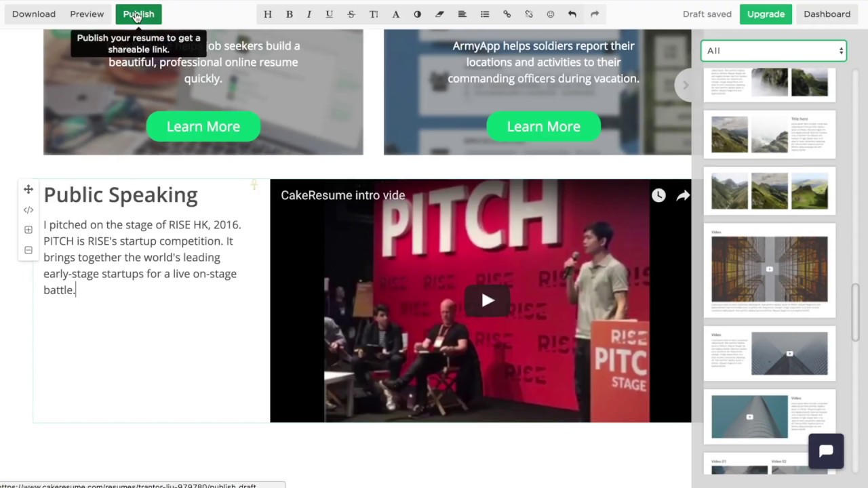Select the text with two images template at top
This screenshot has height=488, width=868.
(770, 84)
